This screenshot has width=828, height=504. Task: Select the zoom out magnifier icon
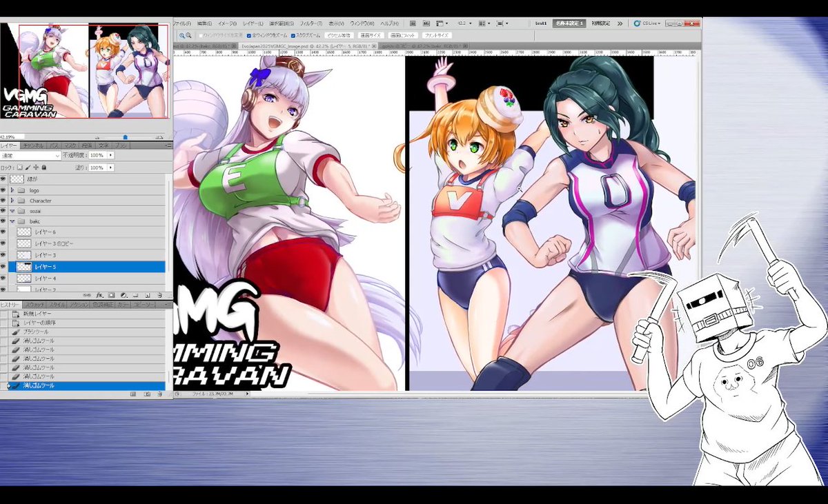(189, 35)
